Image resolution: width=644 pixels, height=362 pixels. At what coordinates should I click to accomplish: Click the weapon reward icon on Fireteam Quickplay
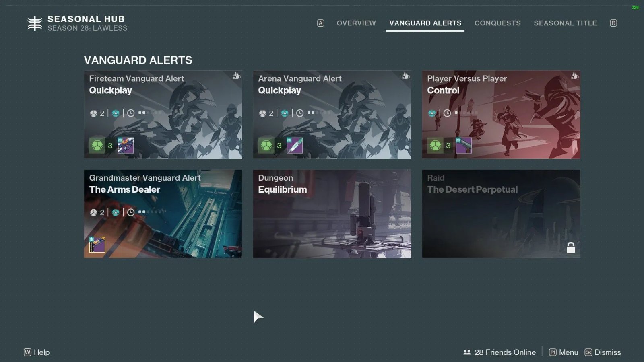[126, 146]
